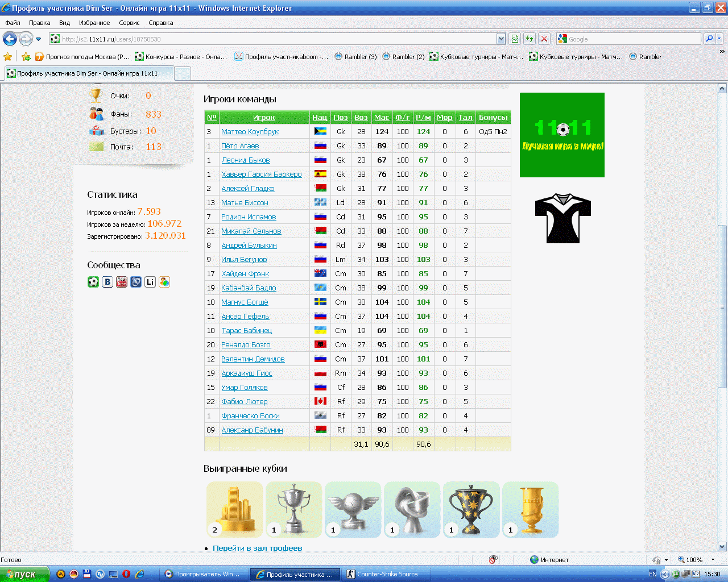The width and height of the screenshot is (728, 582).
Task: Expand the address bar URL dropdown
Action: tap(501, 39)
